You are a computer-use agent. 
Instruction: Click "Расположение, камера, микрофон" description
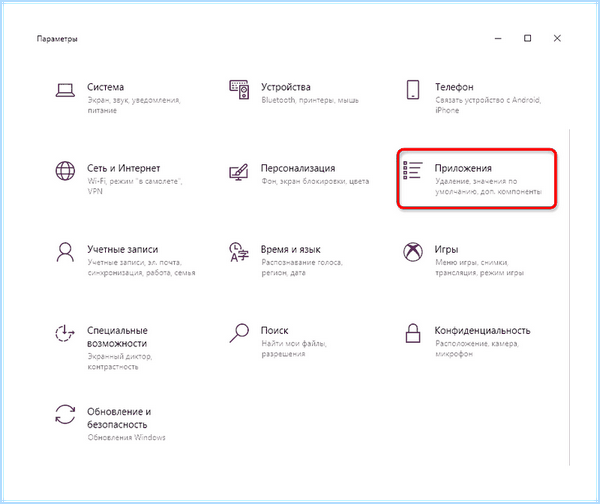[x=477, y=349]
